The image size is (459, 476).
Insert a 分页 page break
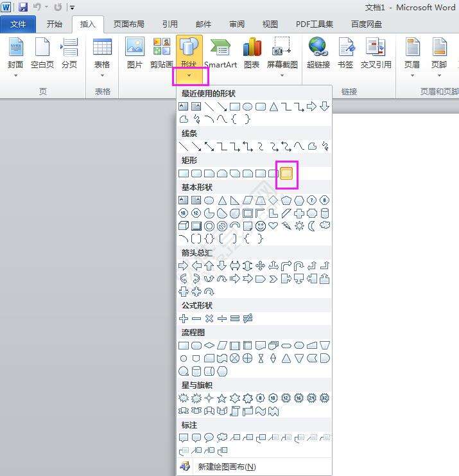click(x=69, y=53)
